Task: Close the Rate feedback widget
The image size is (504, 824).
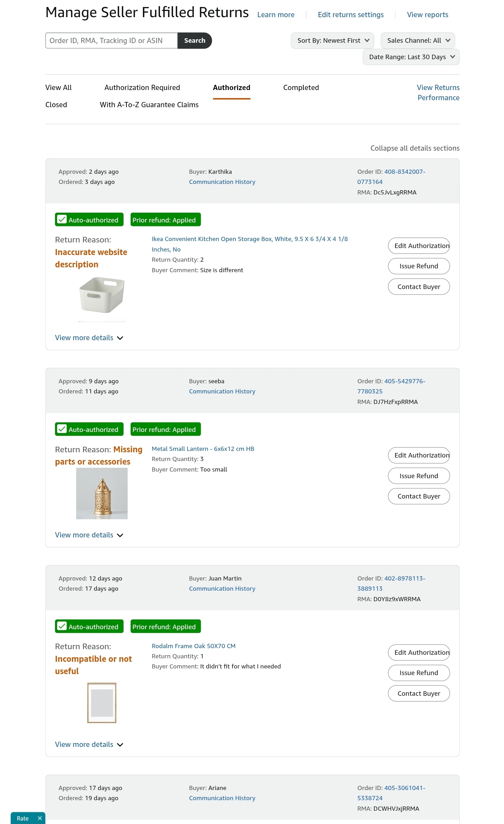Action: pyautogui.click(x=40, y=818)
